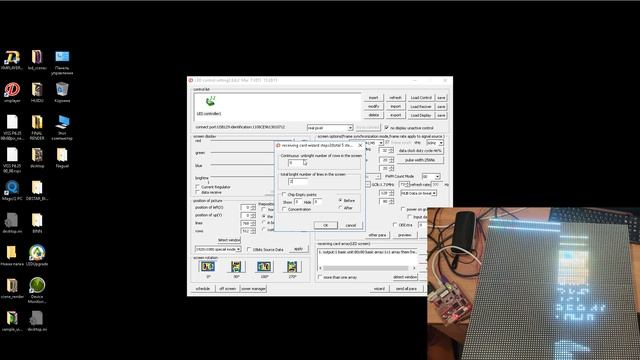Viewport: 640px width, 360px height.
Task: Open the 1920×1080 special mode dropdown
Action: [x=218, y=249]
